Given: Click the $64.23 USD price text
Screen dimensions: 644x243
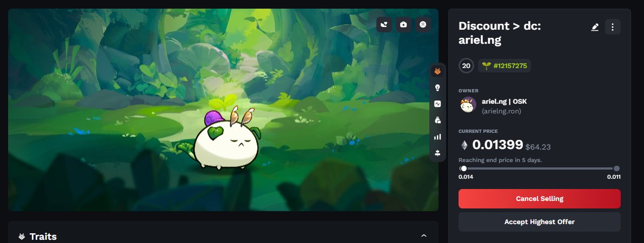Looking at the screenshot, I should [x=538, y=147].
